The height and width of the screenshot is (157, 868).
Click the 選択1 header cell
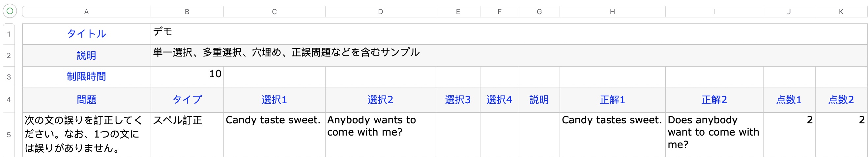[274, 100]
